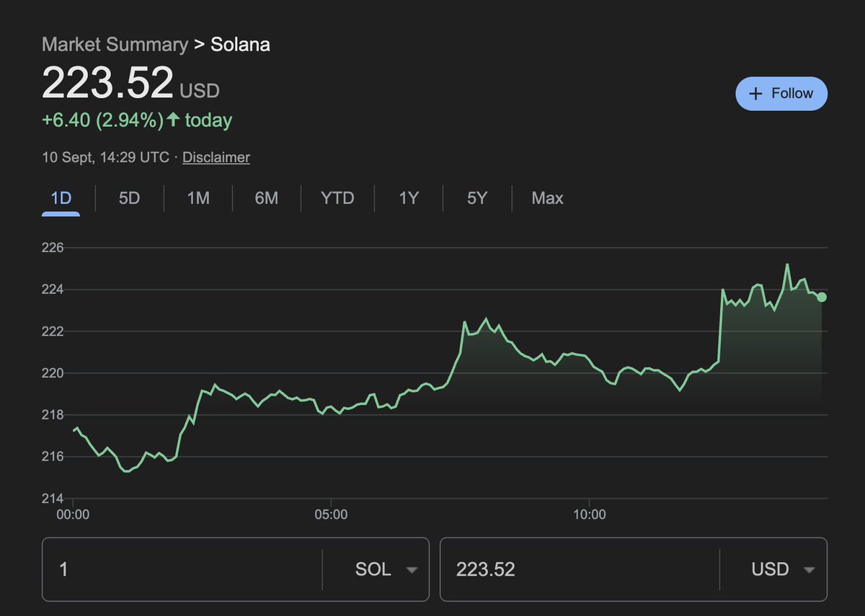Screen dimensions: 865x616
Task: Click the plus icon on the Follow button
Action: (x=755, y=93)
